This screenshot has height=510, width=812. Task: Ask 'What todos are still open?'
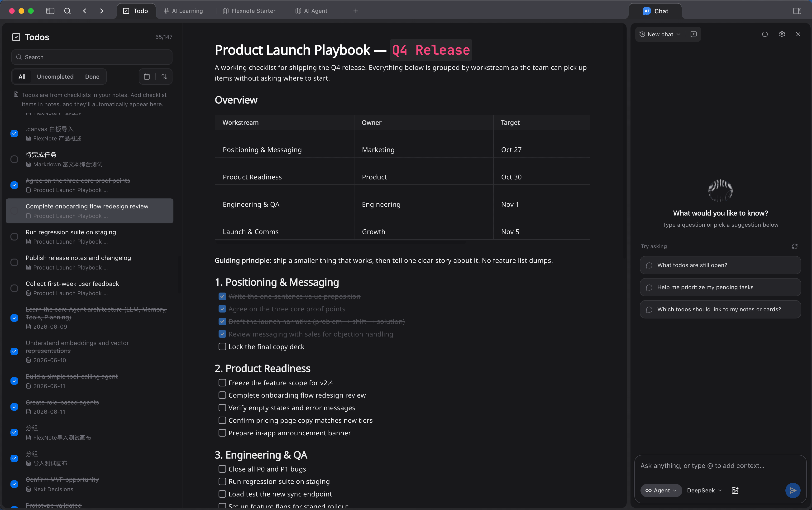tap(720, 265)
